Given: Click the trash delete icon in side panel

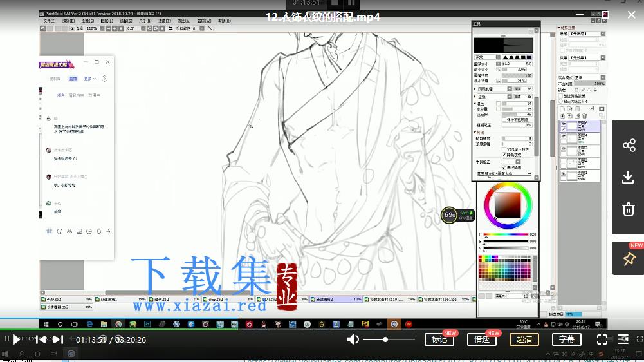Looking at the screenshot, I should point(629,209).
